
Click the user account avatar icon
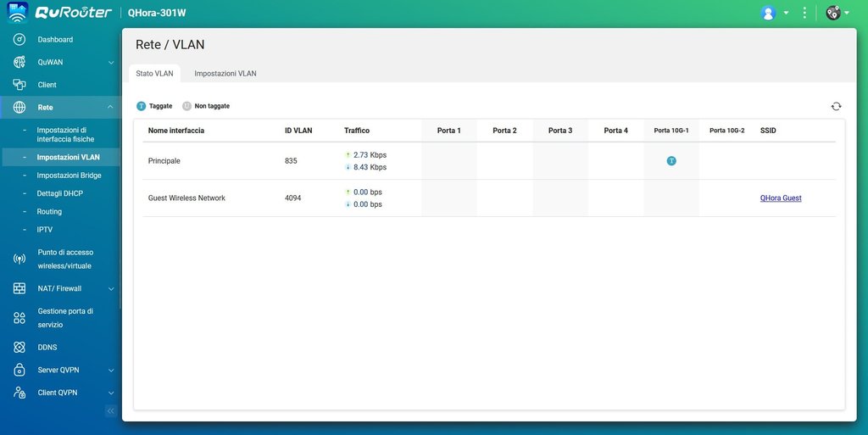768,13
